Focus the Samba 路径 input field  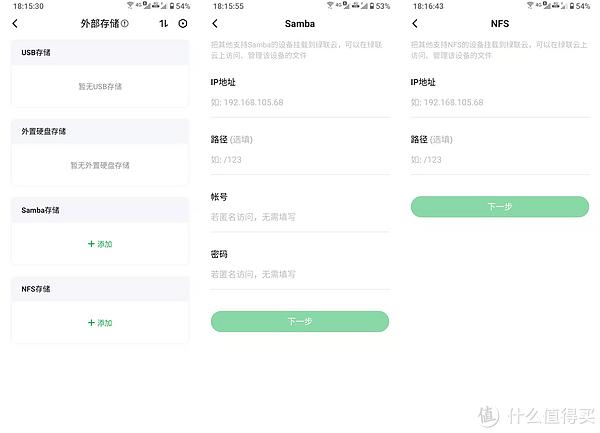click(300, 160)
